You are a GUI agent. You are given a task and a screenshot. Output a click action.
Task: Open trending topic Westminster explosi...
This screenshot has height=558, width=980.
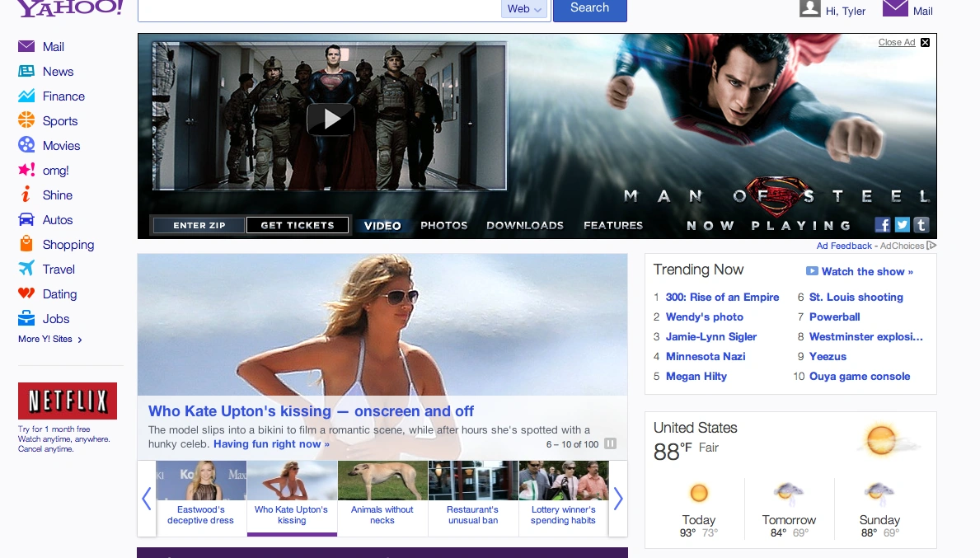(865, 337)
